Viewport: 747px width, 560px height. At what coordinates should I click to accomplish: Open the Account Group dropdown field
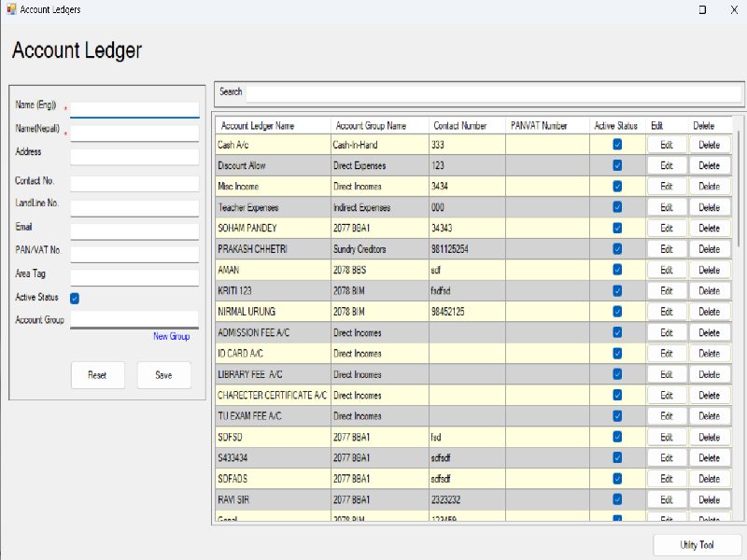coord(134,320)
